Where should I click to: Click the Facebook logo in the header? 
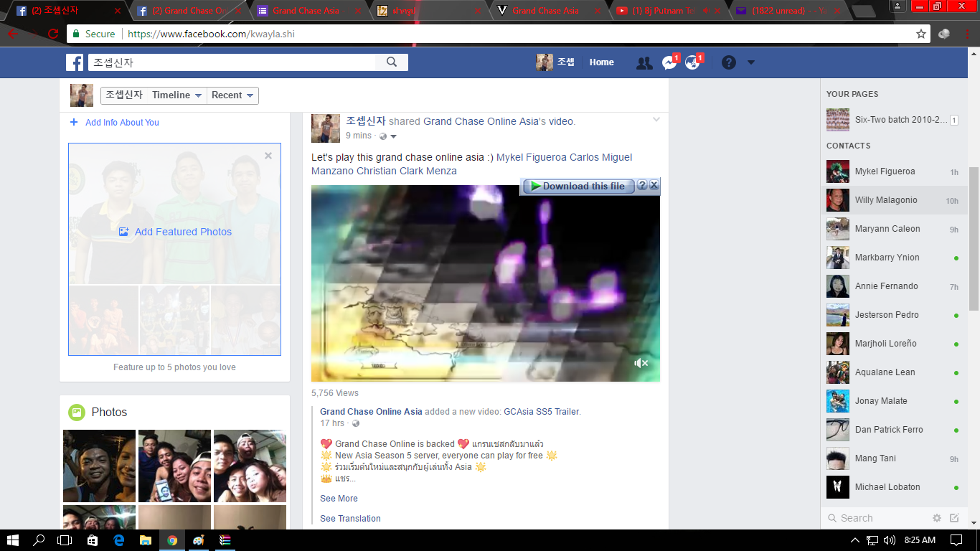[x=75, y=62]
